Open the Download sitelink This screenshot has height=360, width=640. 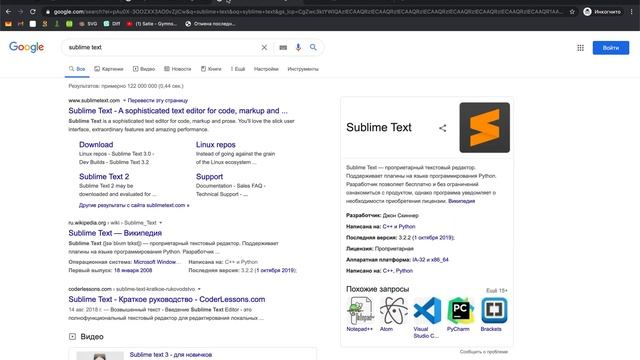[x=96, y=144]
